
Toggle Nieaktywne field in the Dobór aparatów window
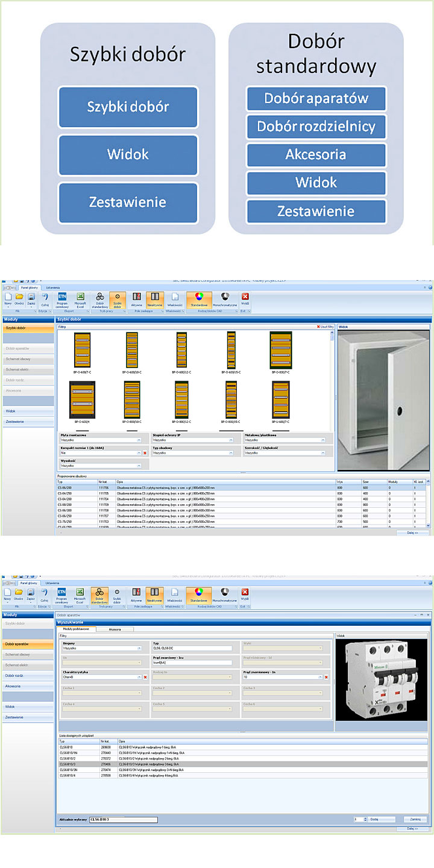point(155,595)
